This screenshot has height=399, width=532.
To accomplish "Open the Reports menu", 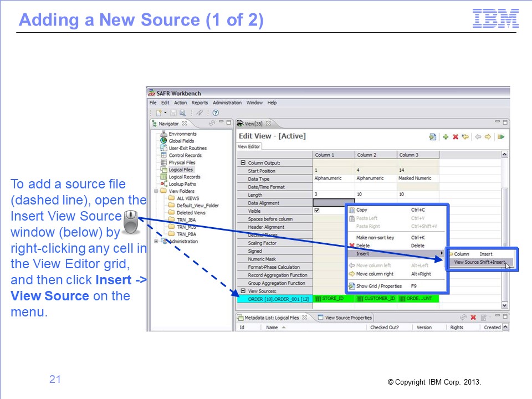I will tap(199, 103).
